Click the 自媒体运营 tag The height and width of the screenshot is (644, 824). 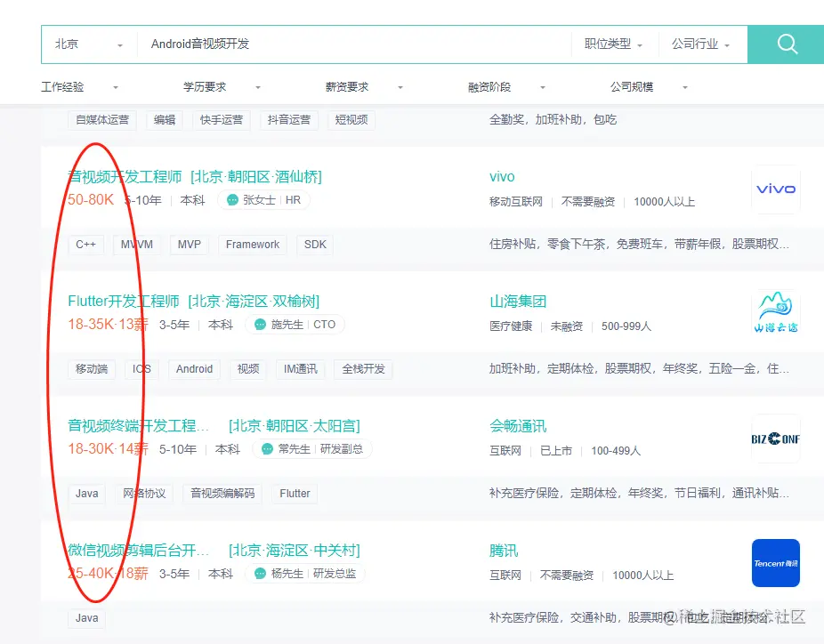[102, 120]
